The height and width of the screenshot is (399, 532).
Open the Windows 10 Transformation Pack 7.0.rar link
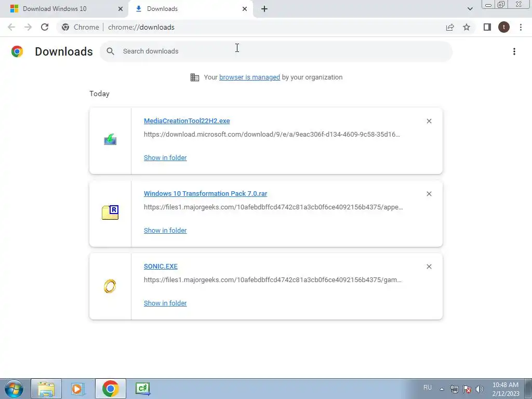point(205,193)
